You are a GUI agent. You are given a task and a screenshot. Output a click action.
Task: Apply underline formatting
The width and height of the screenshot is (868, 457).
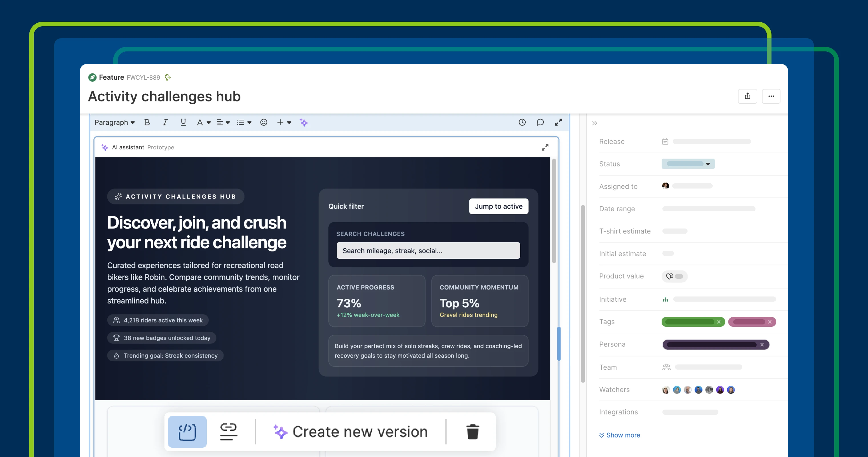(183, 122)
